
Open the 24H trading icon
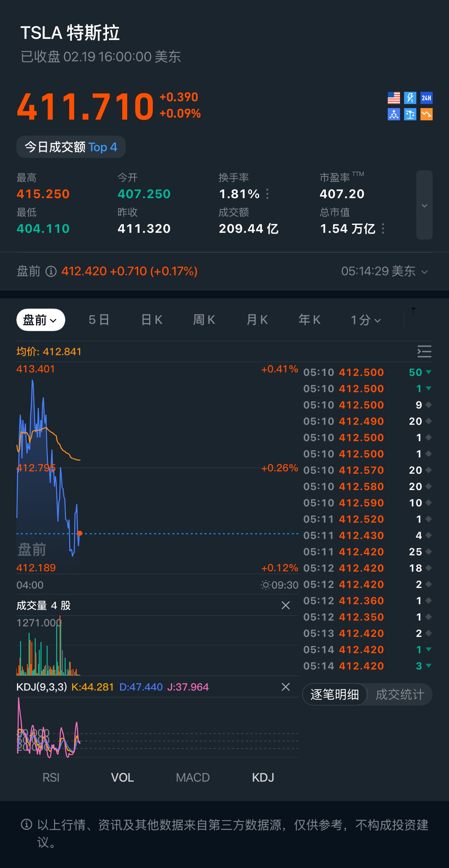click(427, 98)
